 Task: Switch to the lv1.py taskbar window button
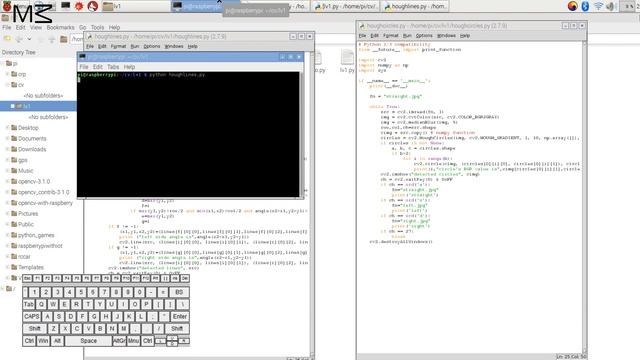coord(346,6)
